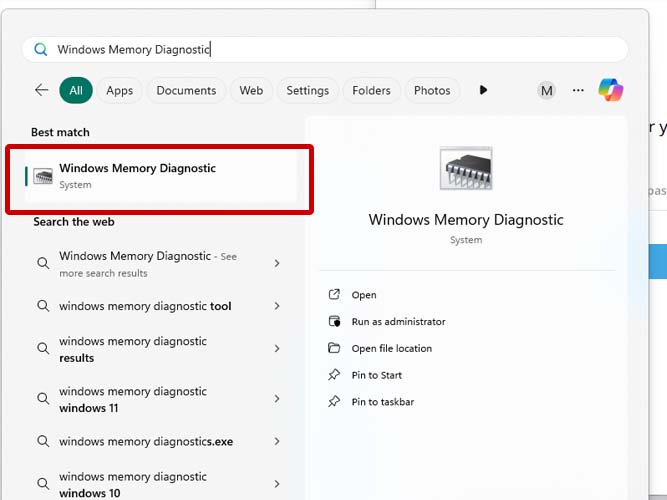Image resolution: width=667 pixels, height=500 pixels.
Task: Select 'windows memory diagnostics.exe' web suggestion
Action: 146,441
